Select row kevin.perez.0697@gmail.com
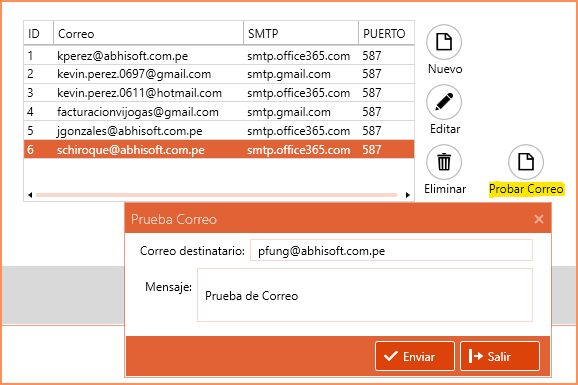Screen dimensions: 578x385 click(x=219, y=74)
